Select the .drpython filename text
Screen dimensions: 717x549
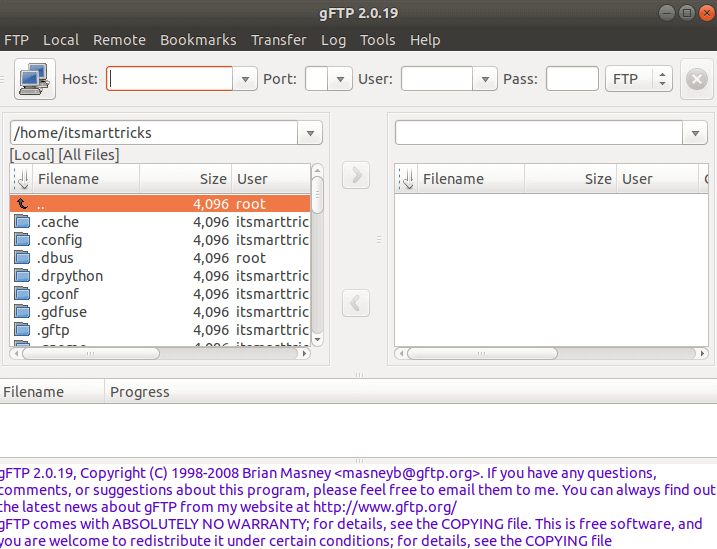(70, 276)
